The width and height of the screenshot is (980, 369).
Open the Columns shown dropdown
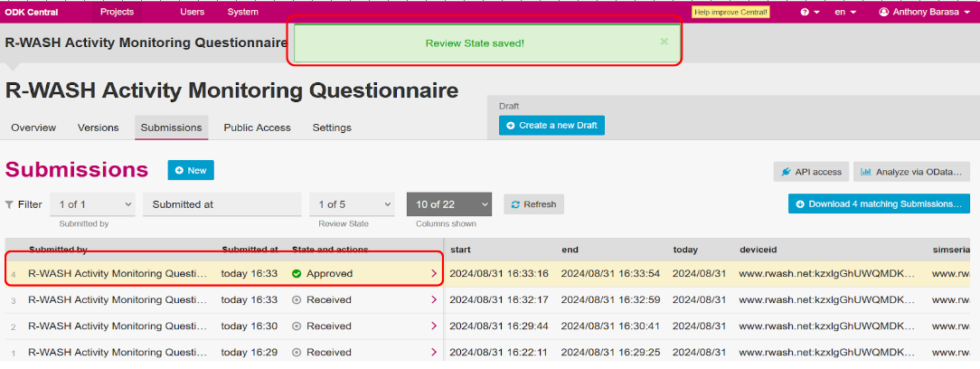pyautogui.click(x=448, y=204)
